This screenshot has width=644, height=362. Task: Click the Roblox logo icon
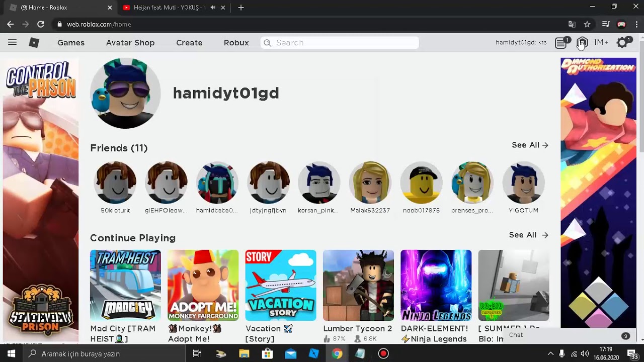pyautogui.click(x=34, y=43)
